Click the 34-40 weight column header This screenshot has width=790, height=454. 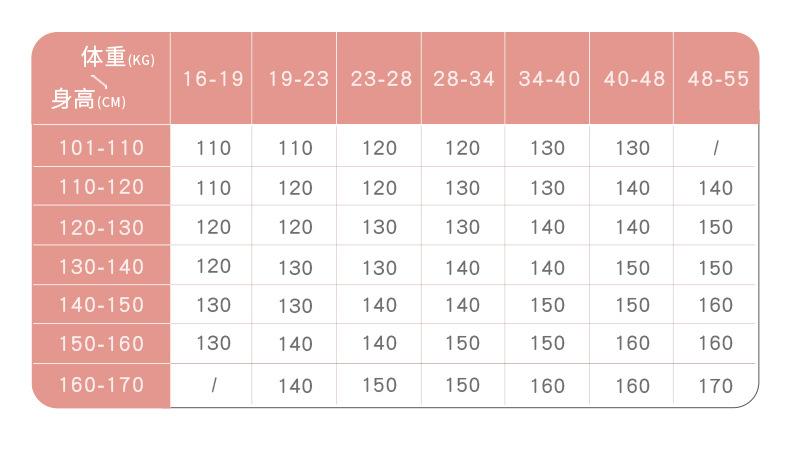click(549, 80)
